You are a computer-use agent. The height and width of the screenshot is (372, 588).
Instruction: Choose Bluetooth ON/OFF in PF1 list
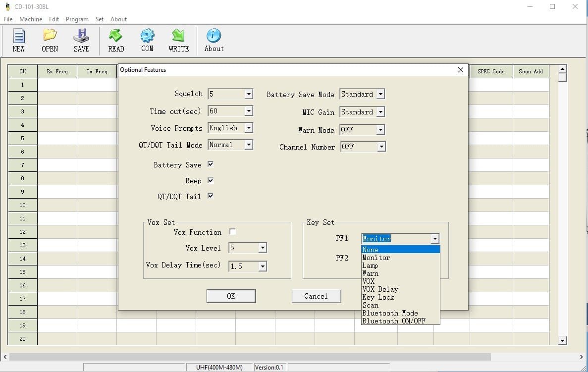coord(393,321)
